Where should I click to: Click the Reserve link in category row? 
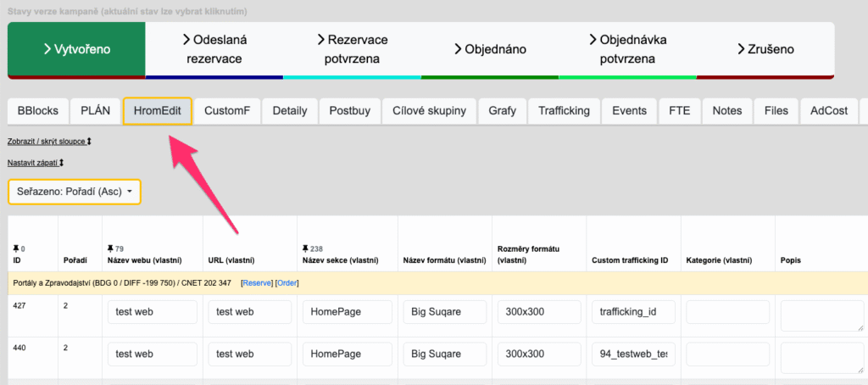255,282
